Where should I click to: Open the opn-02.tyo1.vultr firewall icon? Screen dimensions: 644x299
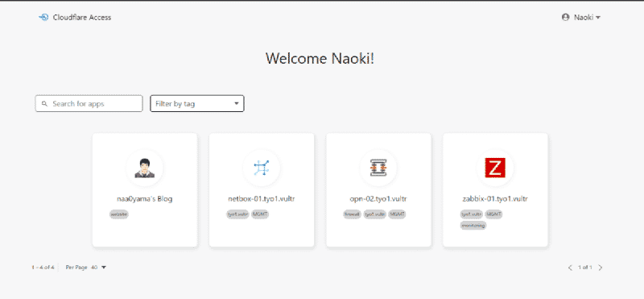click(x=378, y=168)
